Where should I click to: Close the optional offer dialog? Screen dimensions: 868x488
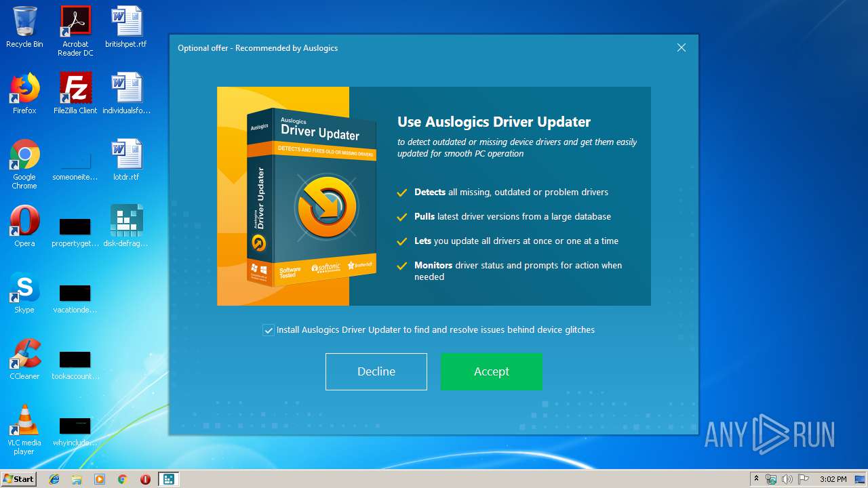point(682,47)
